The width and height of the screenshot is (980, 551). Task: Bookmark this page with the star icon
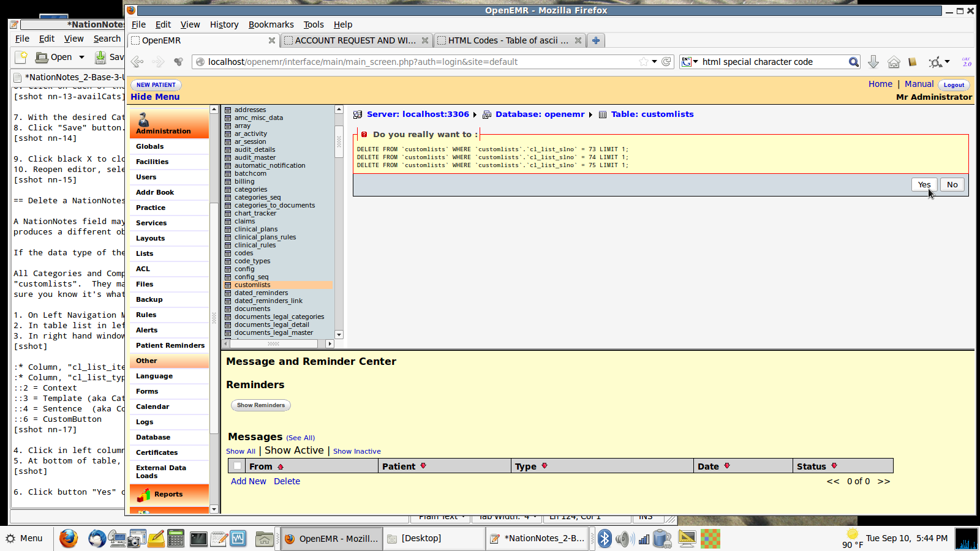(643, 62)
